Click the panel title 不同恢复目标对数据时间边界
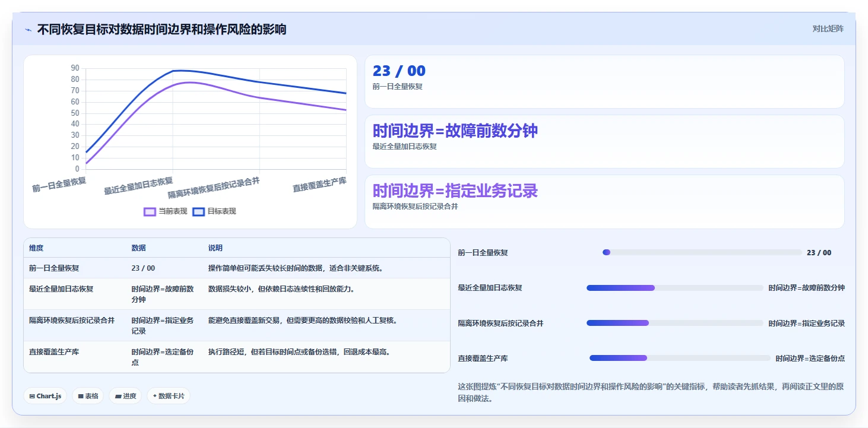Image resolution: width=868 pixels, height=428 pixels. 161,29
